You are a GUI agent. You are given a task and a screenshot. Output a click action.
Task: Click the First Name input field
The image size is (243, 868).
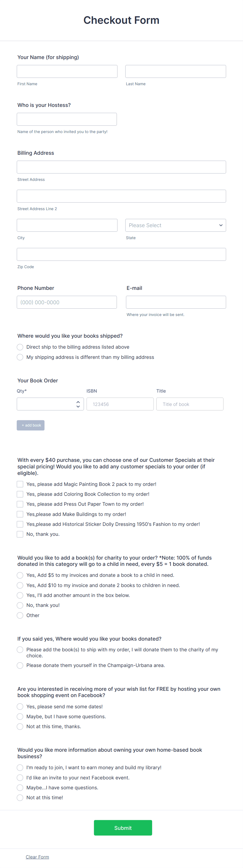click(x=67, y=71)
